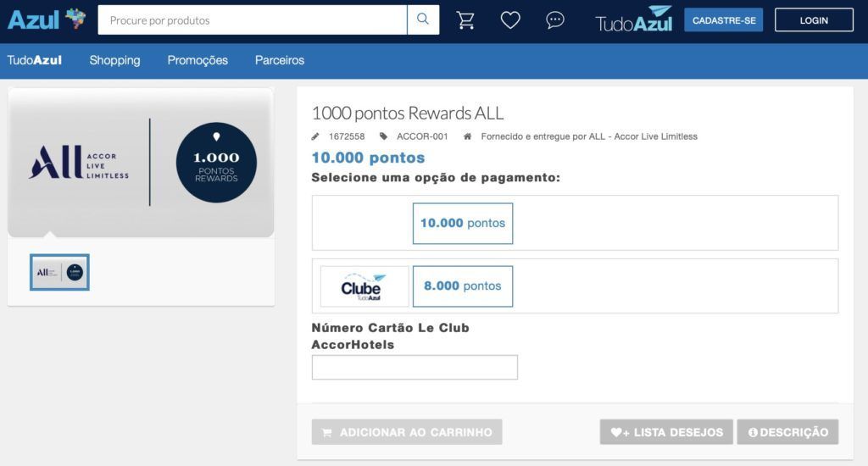The image size is (868, 466).
Task: Click the LISTA DESEJOS button
Action: point(666,432)
